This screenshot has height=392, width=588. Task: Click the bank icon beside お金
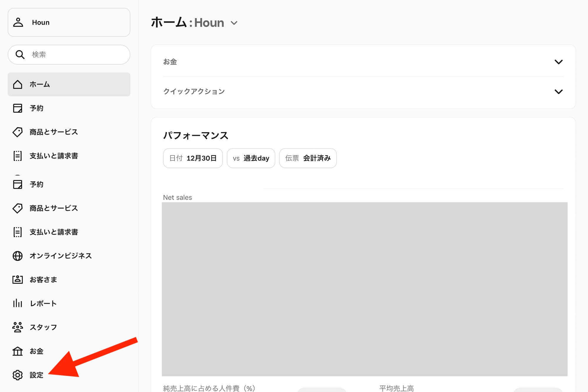(x=18, y=351)
